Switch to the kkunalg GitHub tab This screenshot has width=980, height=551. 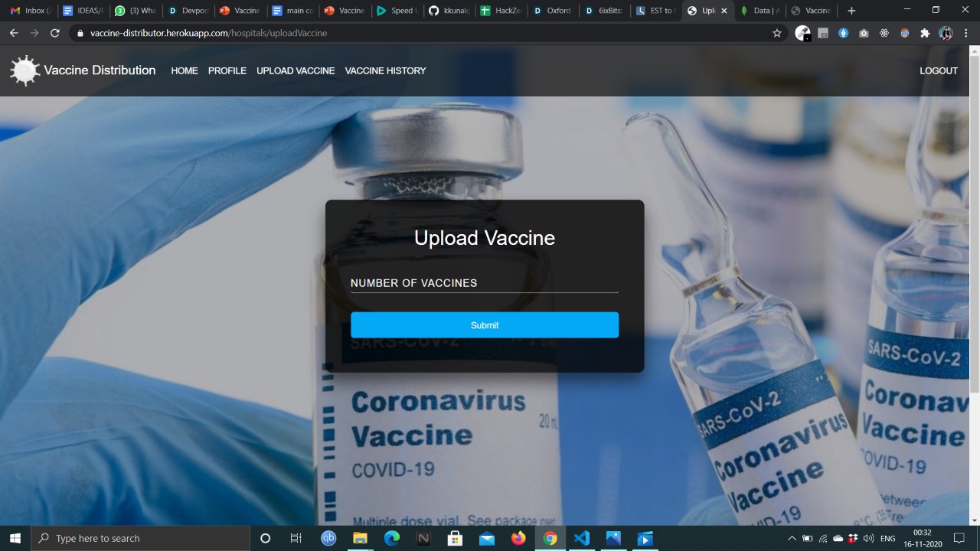pyautogui.click(x=449, y=11)
